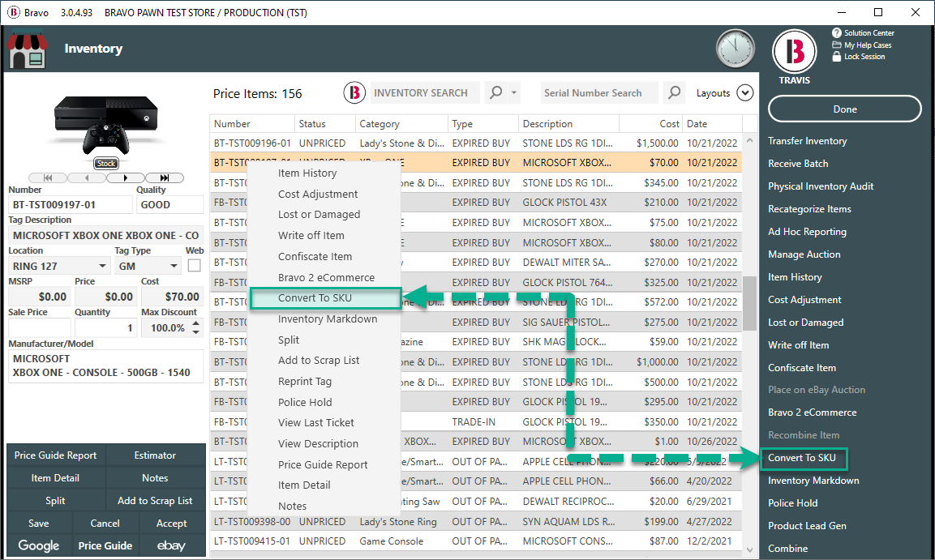935x560 pixels.
Task: Open Ad Hoc Reporting in sidebar
Action: tap(807, 232)
